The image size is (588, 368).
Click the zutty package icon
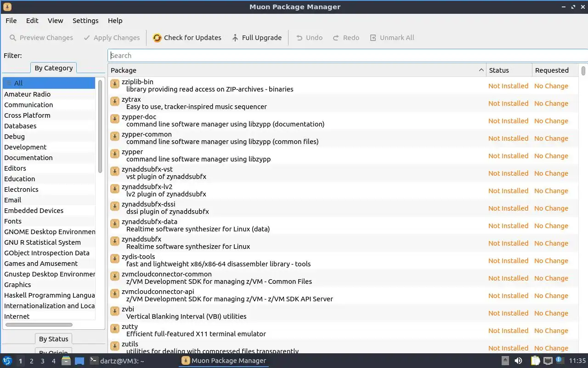point(115,328)
